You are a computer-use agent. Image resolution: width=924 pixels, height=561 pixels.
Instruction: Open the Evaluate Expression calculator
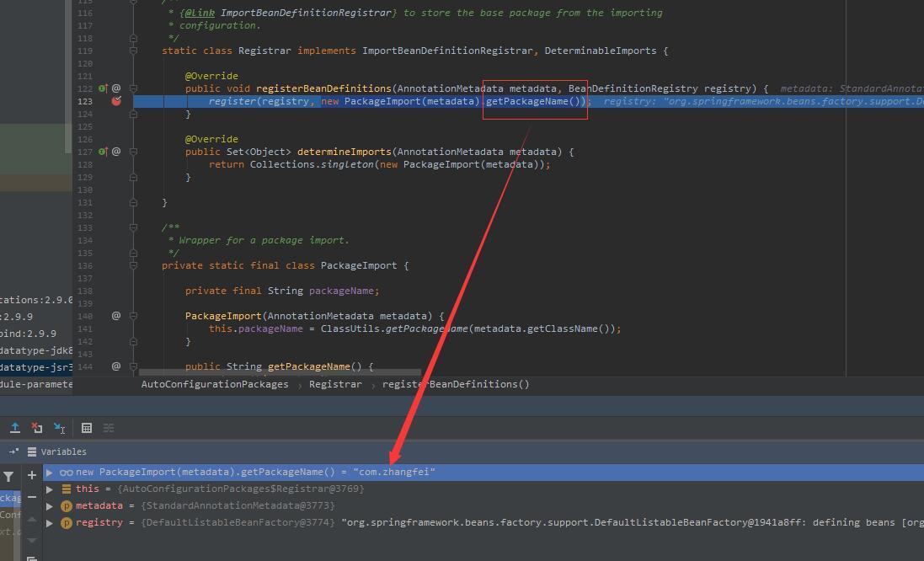coord(87,428)
